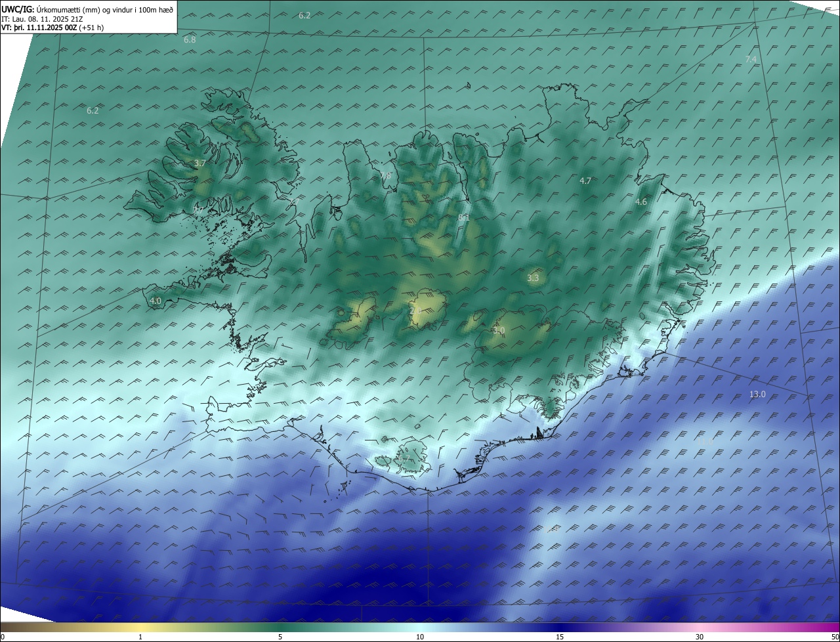
Task: Click the 50 tick label on the color scale
Action: click(835, 637)
